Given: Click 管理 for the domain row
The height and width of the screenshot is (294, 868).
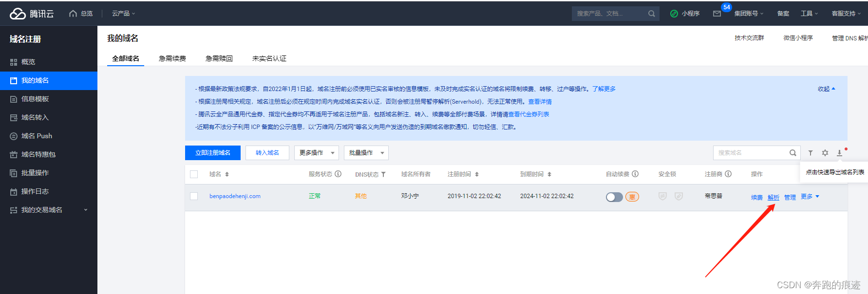Looking at the screenshot, I should pyautogui.click(x=790, y=197).
